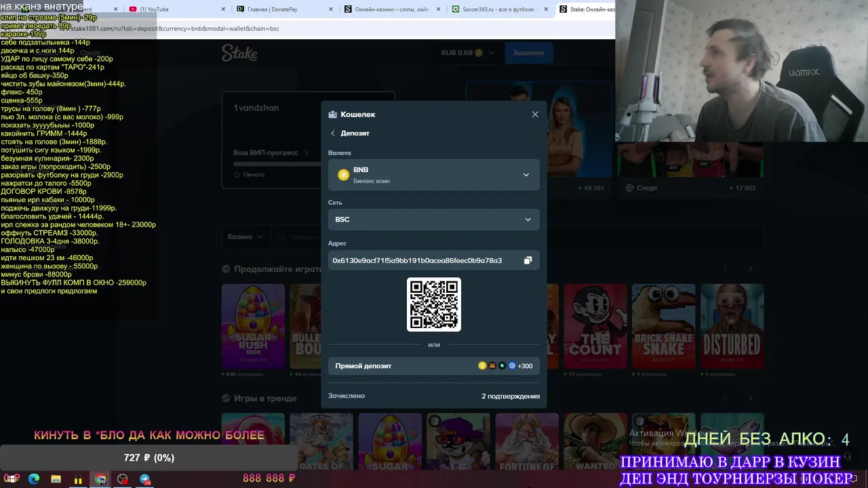868x488 pixels.
Task: Open Telegram from the taskbar
Action: [145, 479]
